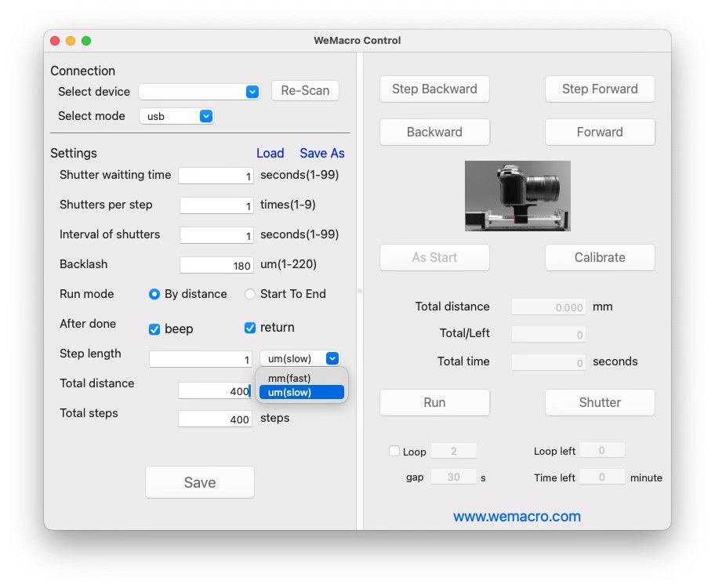Move rail with Backward button

pyautogui.click(x=434, y=132)
